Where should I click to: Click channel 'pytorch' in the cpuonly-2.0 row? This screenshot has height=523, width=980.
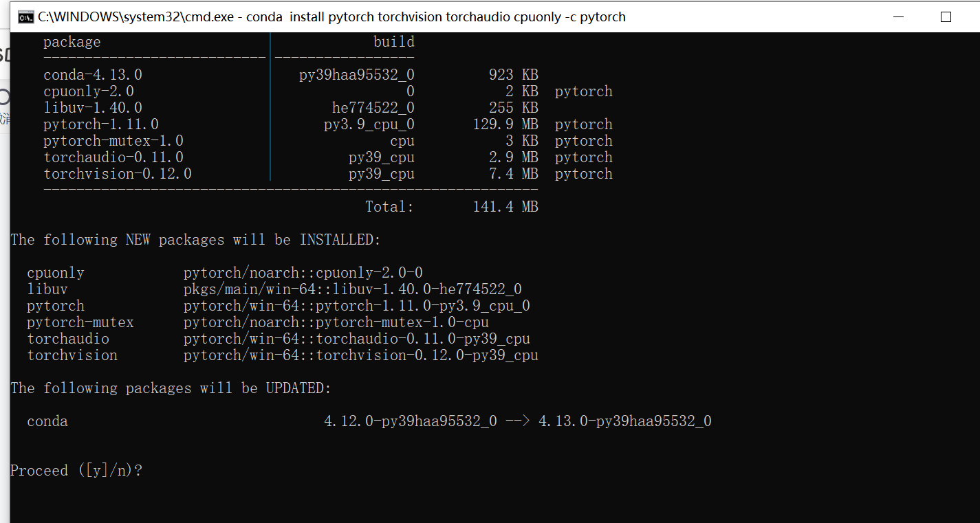point(584,91)
